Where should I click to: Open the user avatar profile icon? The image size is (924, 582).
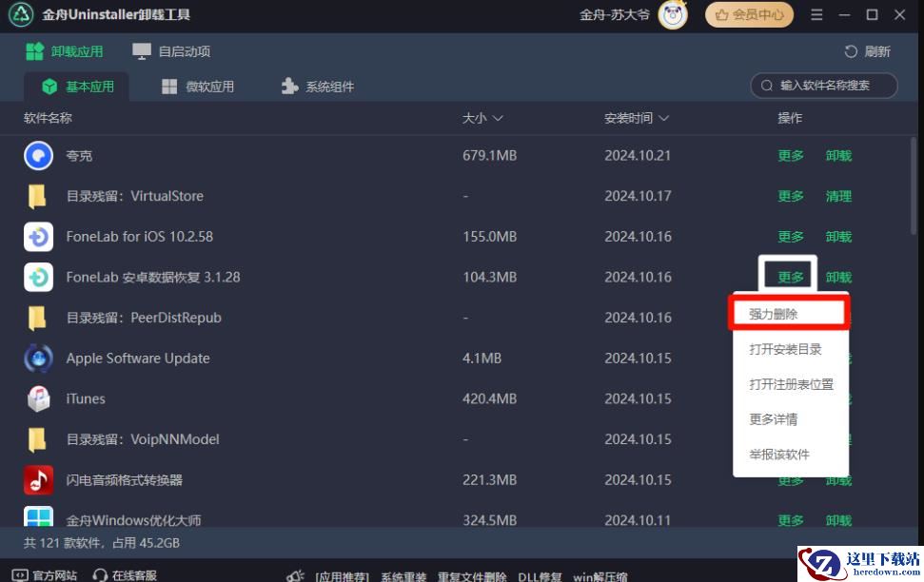[x=673, y=14]
